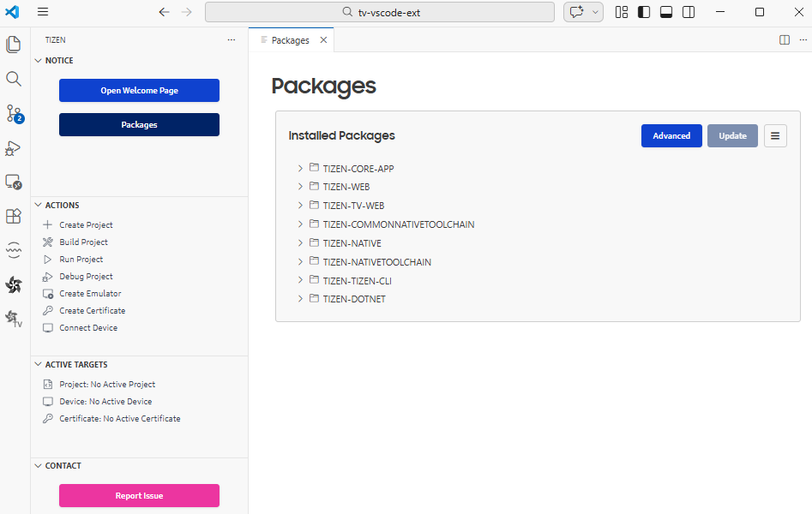812x514 pixels.
Task: Open the TIZEN panel more actions menu
Action: coord(232,40)
